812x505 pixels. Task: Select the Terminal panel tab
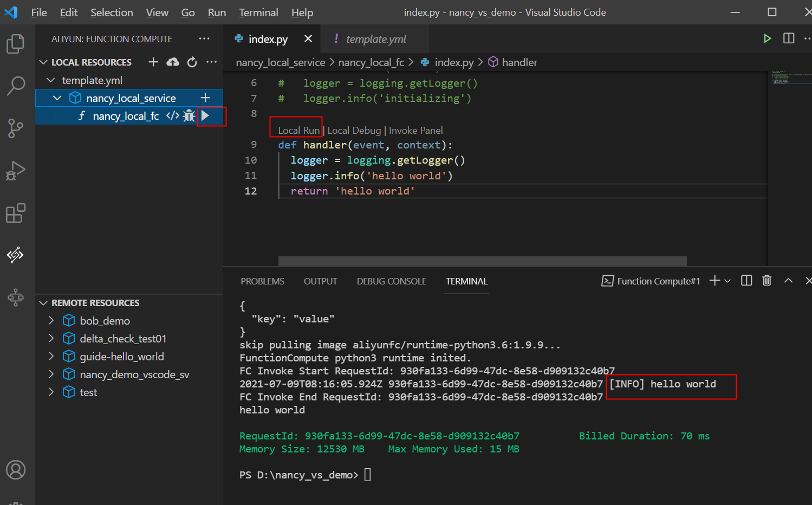(466, 281)
